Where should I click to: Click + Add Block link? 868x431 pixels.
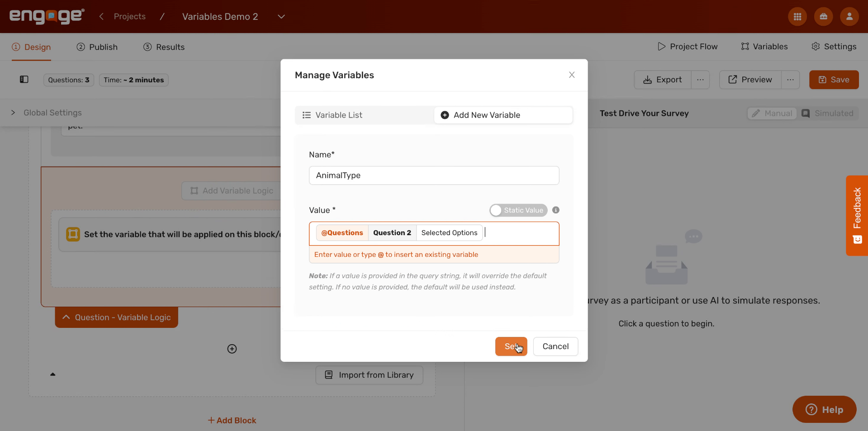[232, 421]
